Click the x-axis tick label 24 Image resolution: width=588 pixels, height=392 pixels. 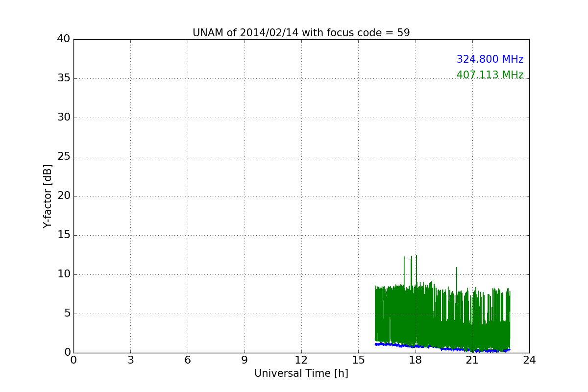(x=529, y=360)
